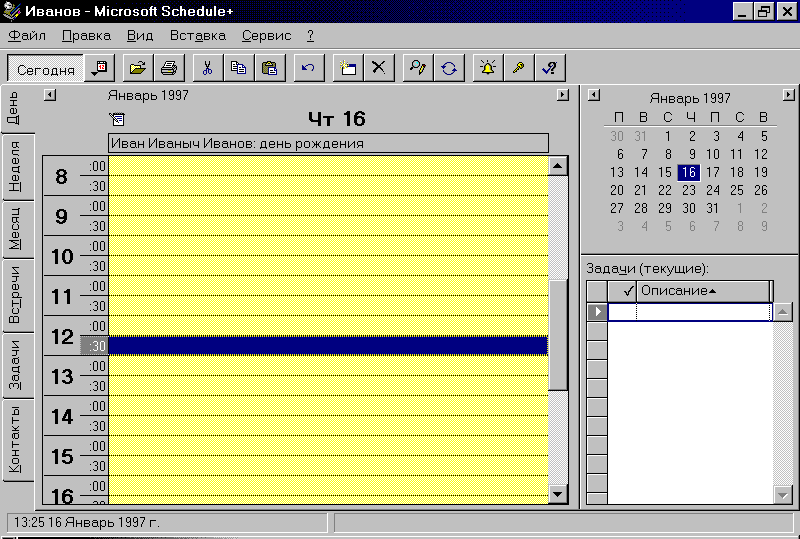Click the Delete X toolbar icon
Viewport: 800px width, 539px height.
tap(379, 68)
